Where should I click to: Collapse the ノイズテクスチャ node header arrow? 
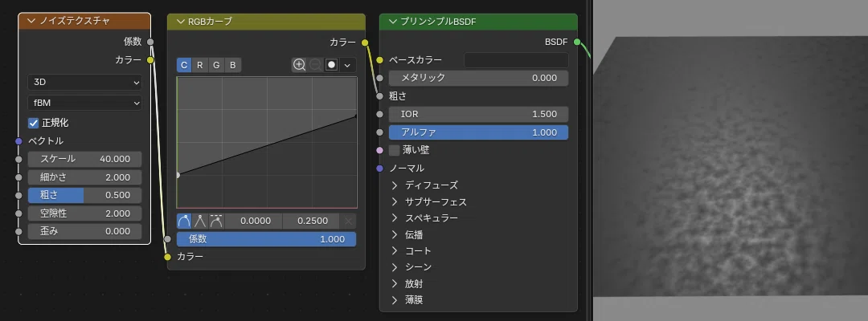click(x=31, y=21)
